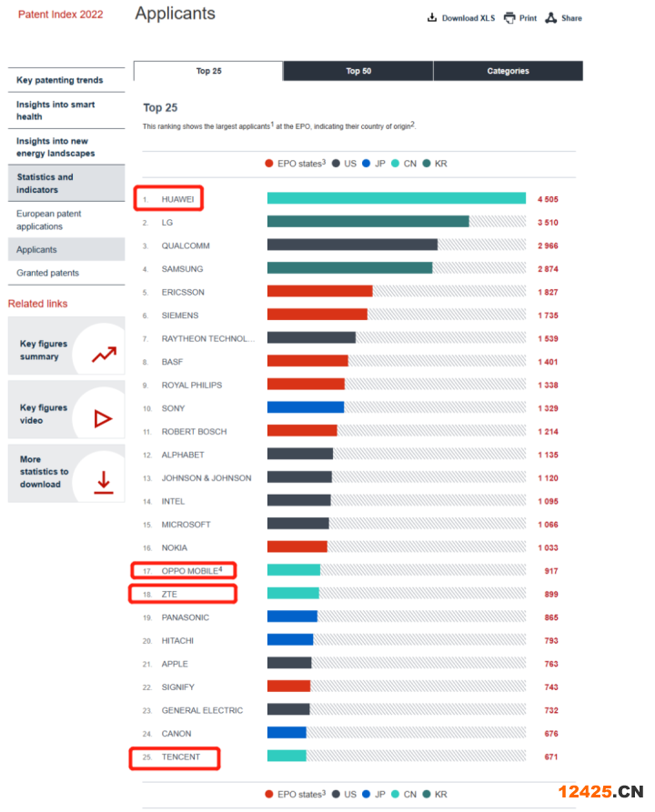The width and height of the screenshot is (655, 812).
Task: Click the Related links heading
Action: coord(38,304)
